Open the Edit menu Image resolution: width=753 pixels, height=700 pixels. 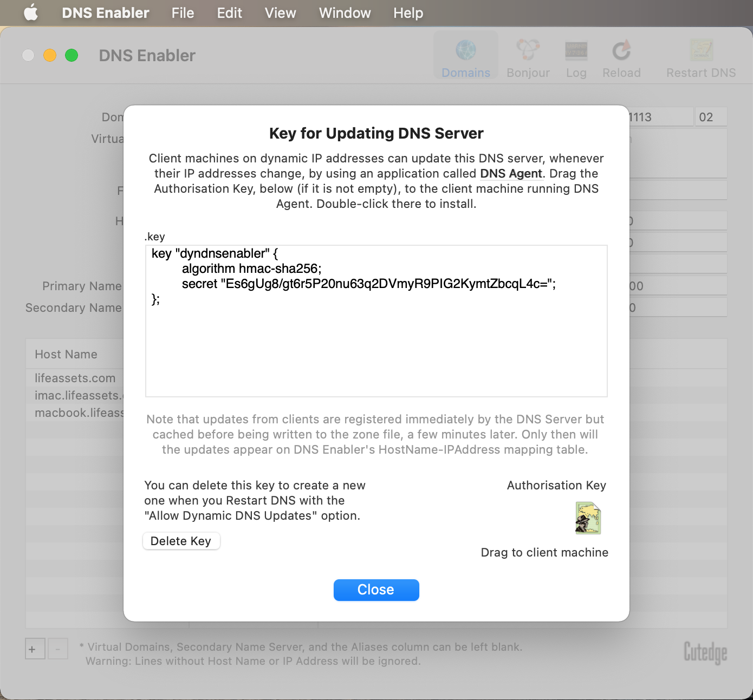pos(229,13)
